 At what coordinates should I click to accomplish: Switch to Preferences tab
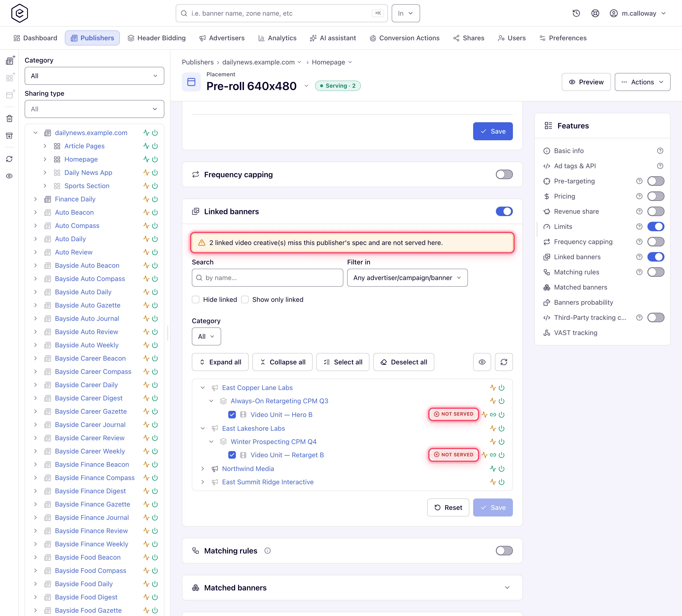[x=563, y=38]
